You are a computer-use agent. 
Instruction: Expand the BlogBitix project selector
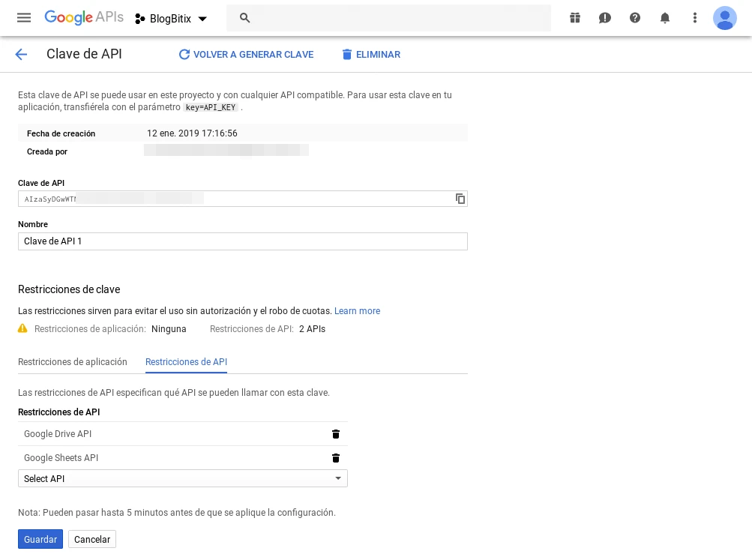pos(171,19)
